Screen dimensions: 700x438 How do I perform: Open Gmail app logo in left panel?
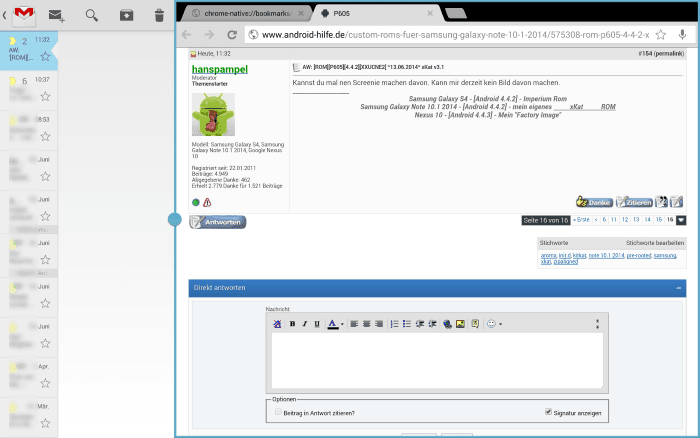23,15
